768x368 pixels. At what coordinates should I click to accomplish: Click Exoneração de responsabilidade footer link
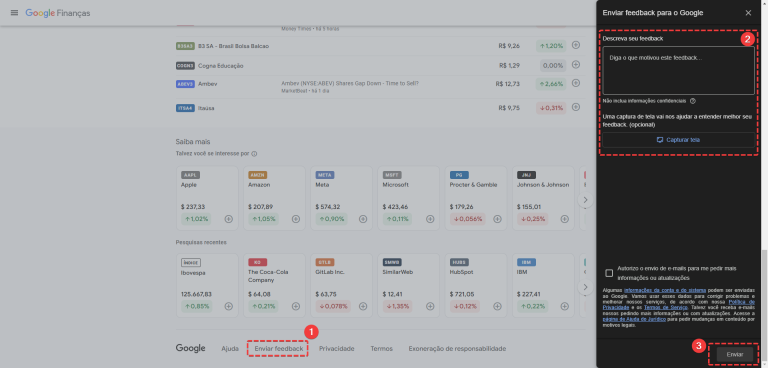tap(457, 348)
